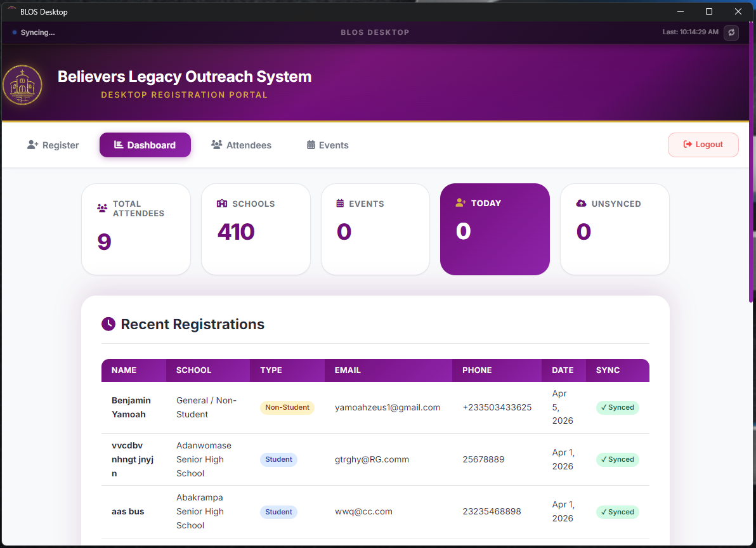Click the sync refresh icon button
The image size is (756, 548).
pyautogui.click(x=731, y=32)
